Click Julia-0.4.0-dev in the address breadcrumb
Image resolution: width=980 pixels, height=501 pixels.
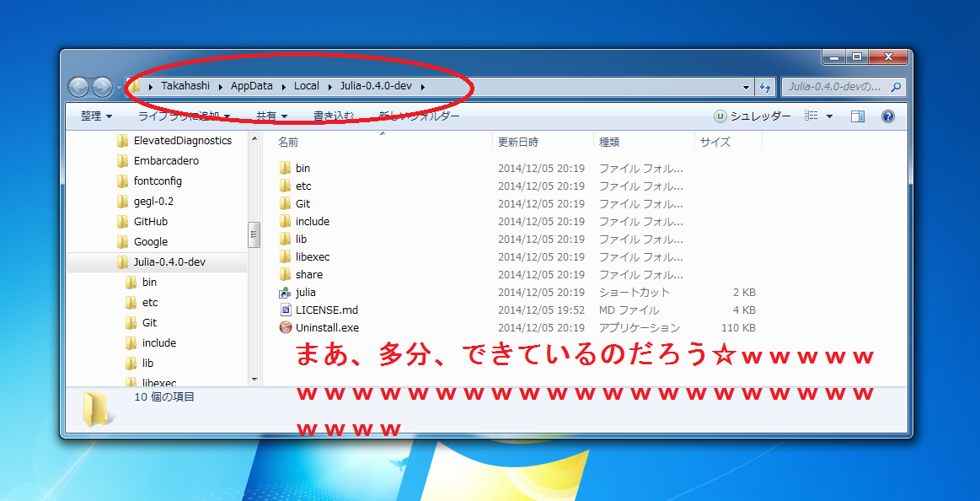point(376,86)
